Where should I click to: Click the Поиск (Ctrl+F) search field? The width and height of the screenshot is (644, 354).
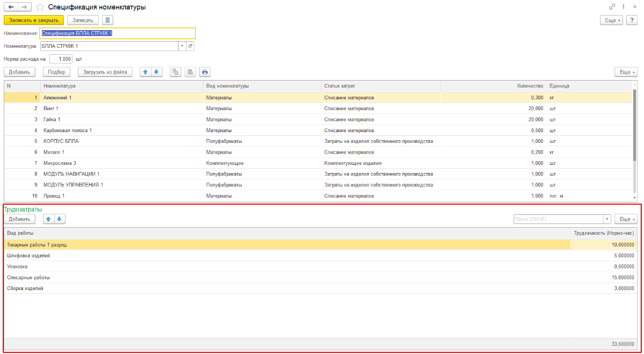(558, 219)
